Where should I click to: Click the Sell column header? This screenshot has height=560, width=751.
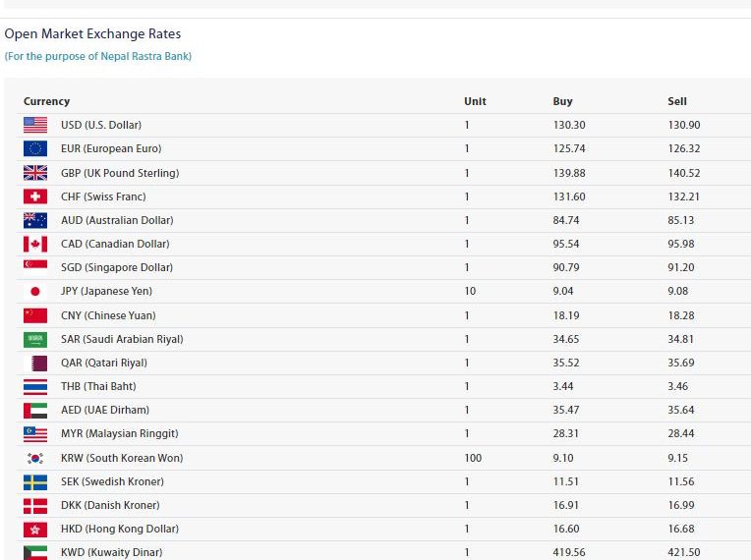[677, 101]
